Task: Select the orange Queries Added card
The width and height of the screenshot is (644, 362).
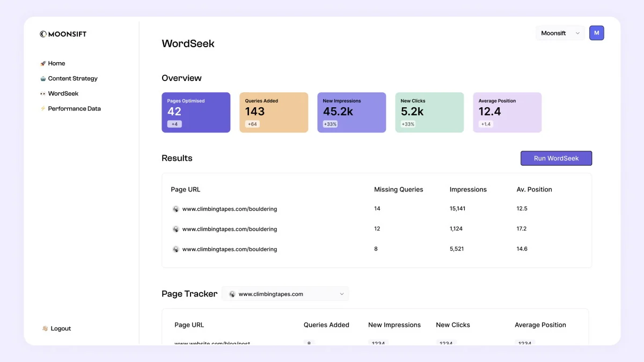Action: click(274, 113)
